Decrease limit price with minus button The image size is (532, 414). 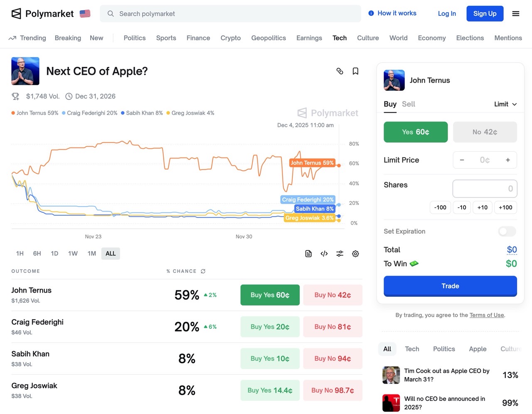pos(462,160)
